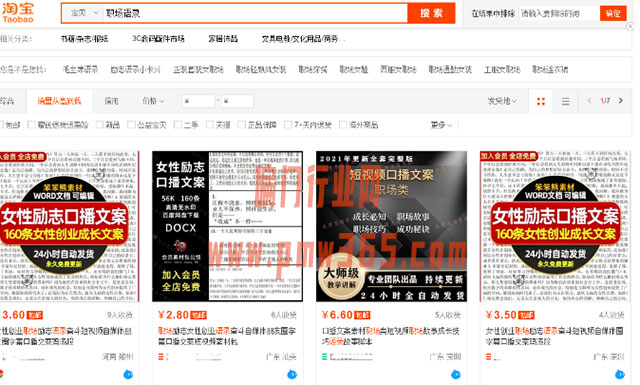Click the 职场女鞋 suggested search
The width and height of the screenshot is (640, 385).
click(353, 69)
